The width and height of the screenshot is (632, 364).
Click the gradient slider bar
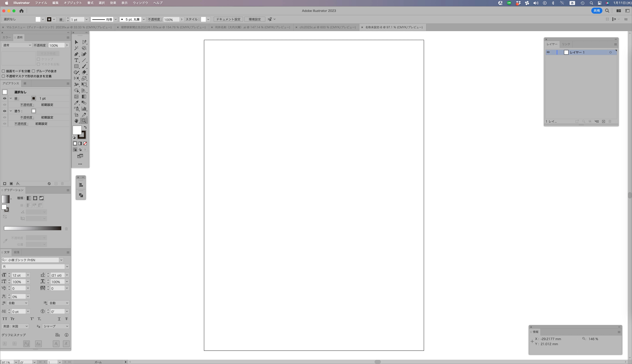(x=32, y=228)
